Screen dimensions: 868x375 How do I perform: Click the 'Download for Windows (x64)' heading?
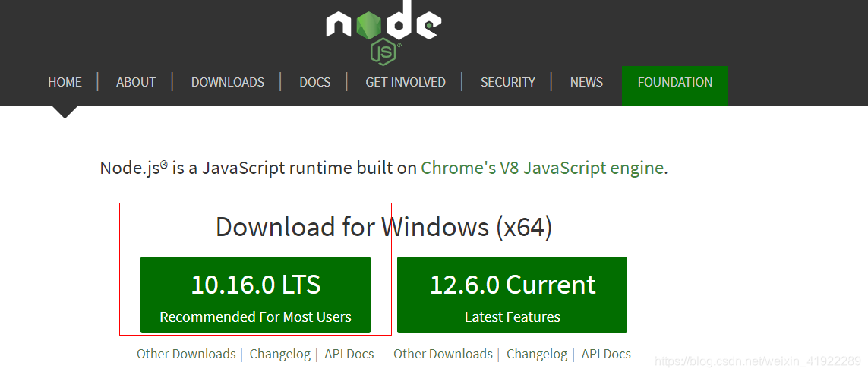[383, 227]
